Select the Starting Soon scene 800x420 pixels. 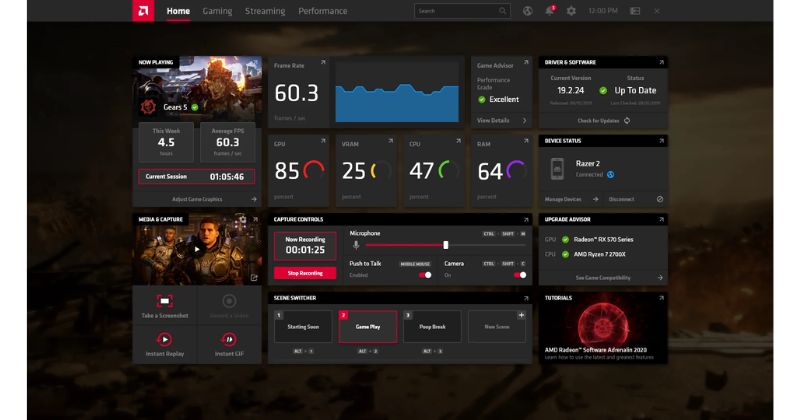coord(303,327)
